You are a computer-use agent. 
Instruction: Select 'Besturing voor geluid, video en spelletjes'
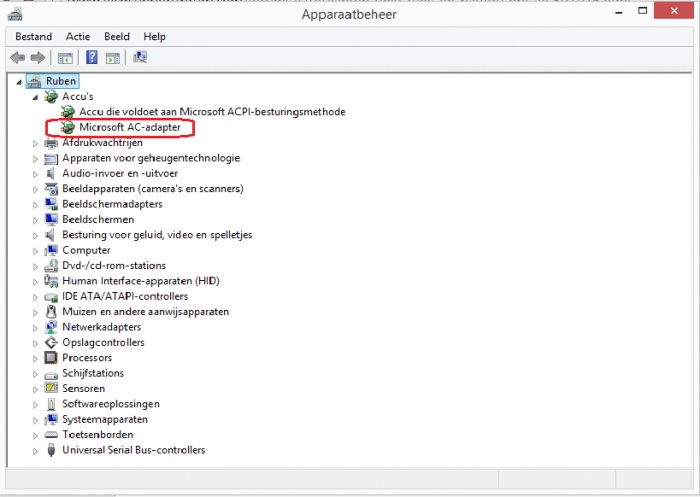pos(157,235)
